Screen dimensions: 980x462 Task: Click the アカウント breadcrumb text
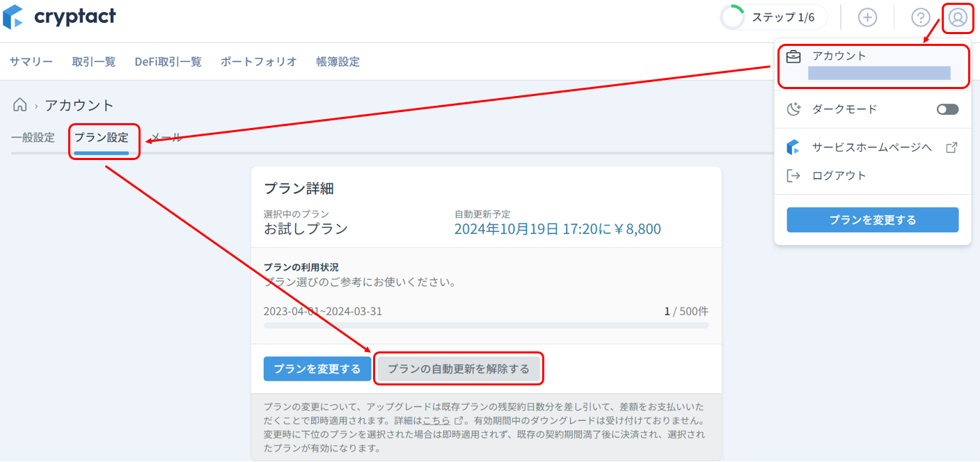pos(79,105)
